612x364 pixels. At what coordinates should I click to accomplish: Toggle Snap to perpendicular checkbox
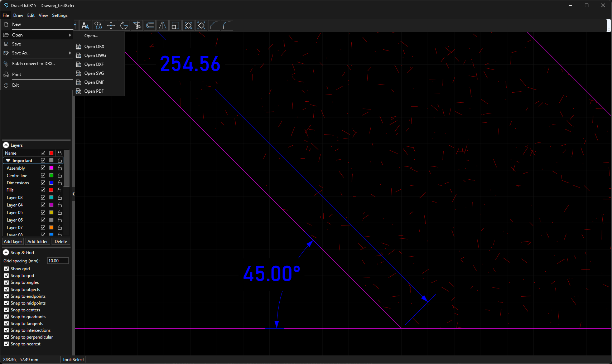pyautogui.click(x=6, y=337)
